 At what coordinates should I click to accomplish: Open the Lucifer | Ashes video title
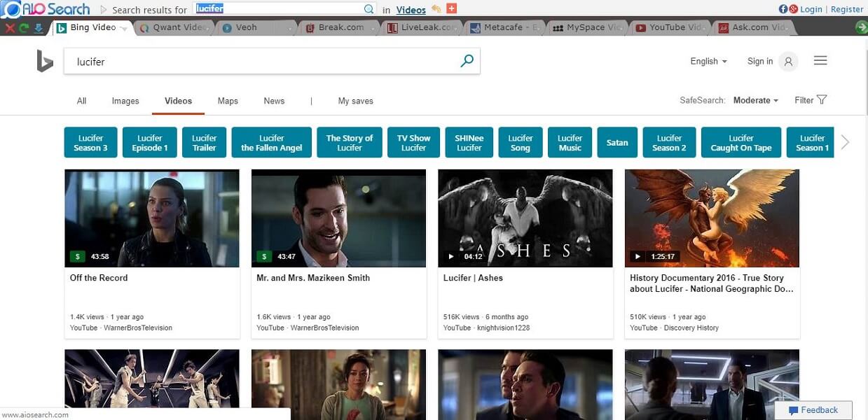473,278
